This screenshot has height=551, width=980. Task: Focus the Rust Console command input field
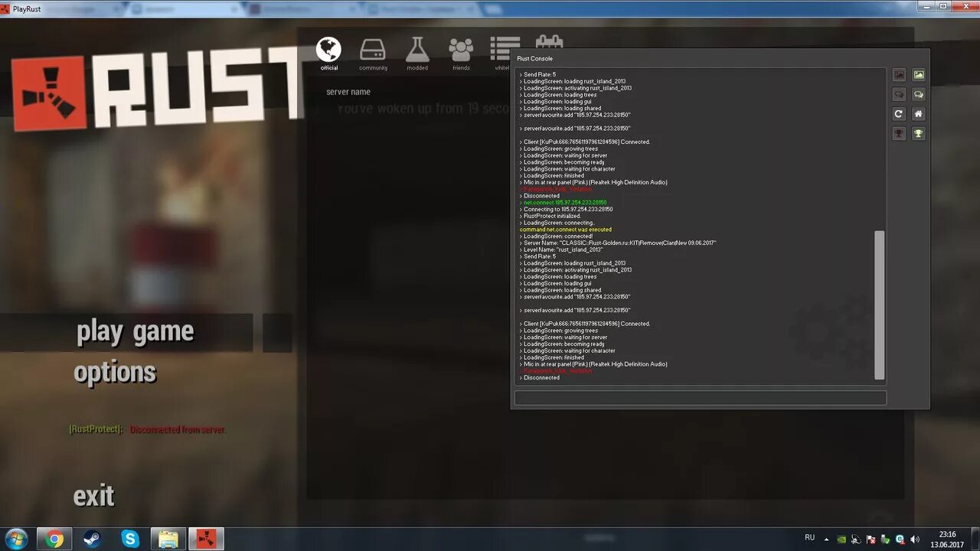(x=701, y=398)
